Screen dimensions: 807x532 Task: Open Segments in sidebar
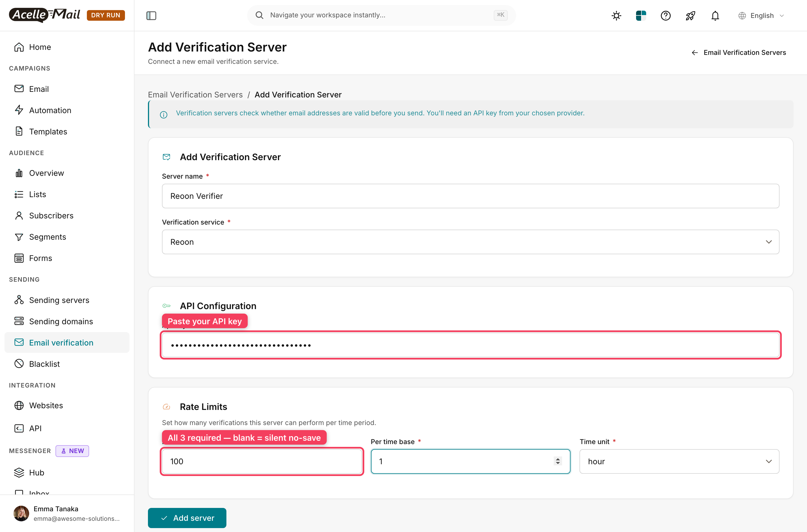tap(67, 237)
